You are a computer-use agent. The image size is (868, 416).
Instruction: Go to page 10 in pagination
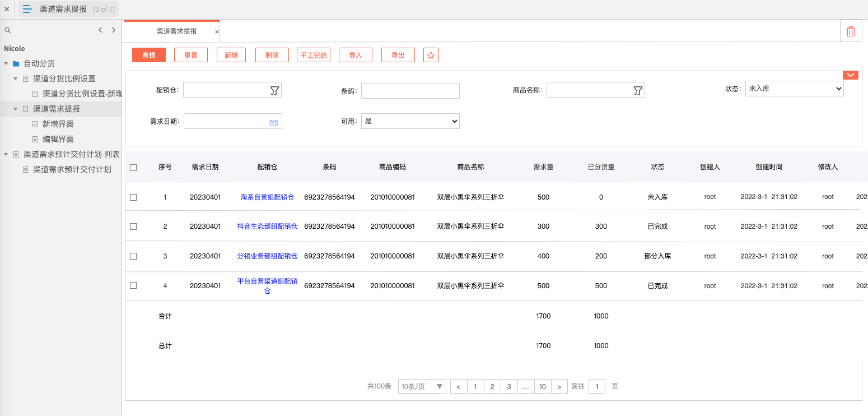click(x=543, y=386)
